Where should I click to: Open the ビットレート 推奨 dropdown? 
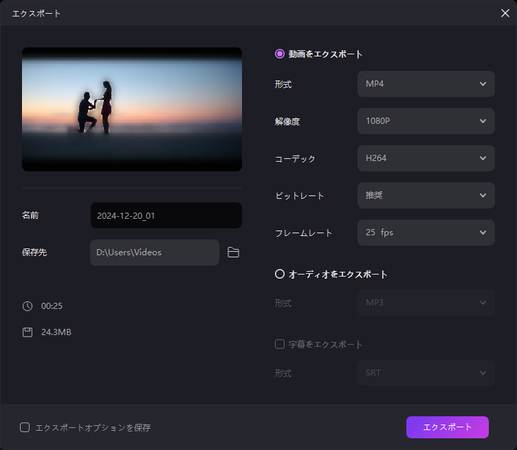coord(426,195)
